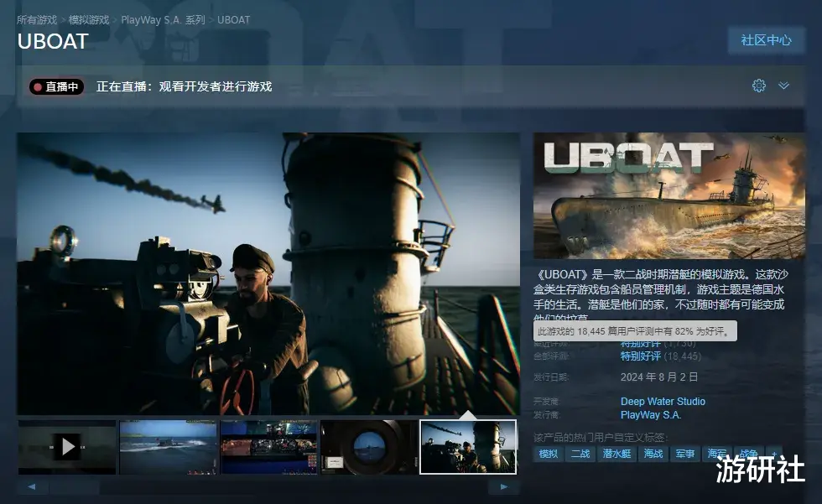Click the 直播中 live indicator badge

tap(57, 87)
